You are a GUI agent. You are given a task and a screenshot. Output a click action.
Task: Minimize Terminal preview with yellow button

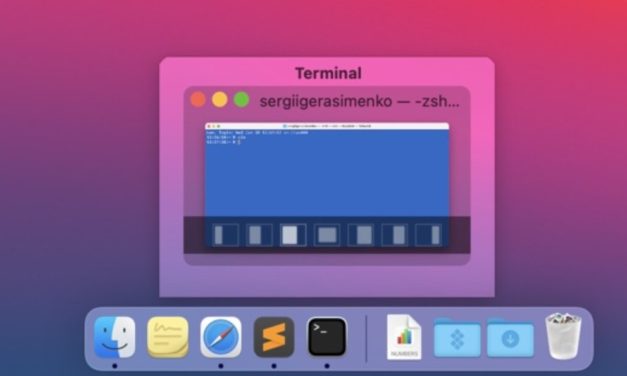[x=220, y=99]
